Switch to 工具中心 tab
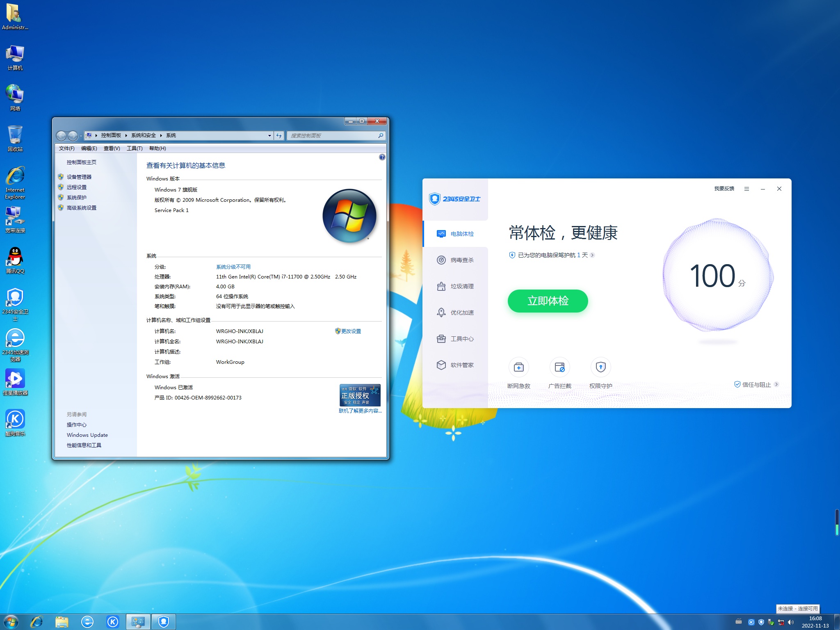 (455, 339)
